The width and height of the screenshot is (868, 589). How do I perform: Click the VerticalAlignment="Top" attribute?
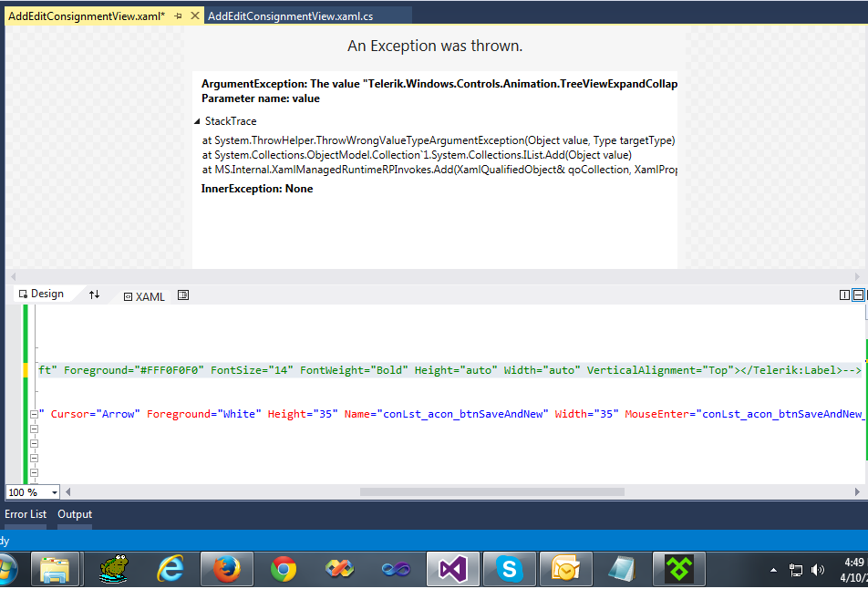(660, 370)
